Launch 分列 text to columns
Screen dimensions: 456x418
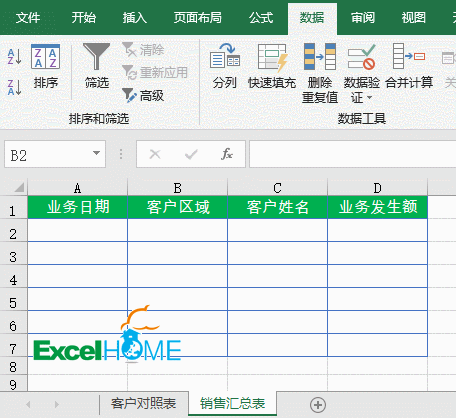(x=225, y=66)
